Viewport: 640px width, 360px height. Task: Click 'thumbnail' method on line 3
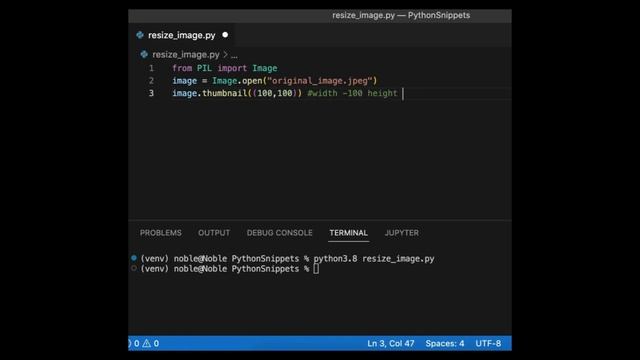tap(224, 93)
